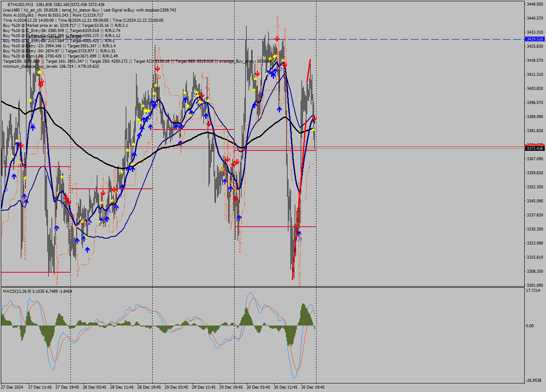
Task: Click the 'Point A:3101.061' info line
Action: coord(53,15)
